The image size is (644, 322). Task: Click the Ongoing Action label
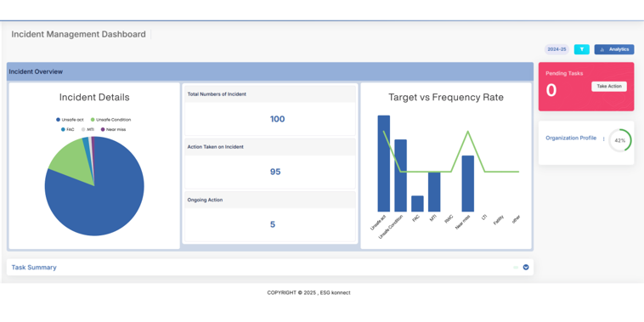click(205, 200)
